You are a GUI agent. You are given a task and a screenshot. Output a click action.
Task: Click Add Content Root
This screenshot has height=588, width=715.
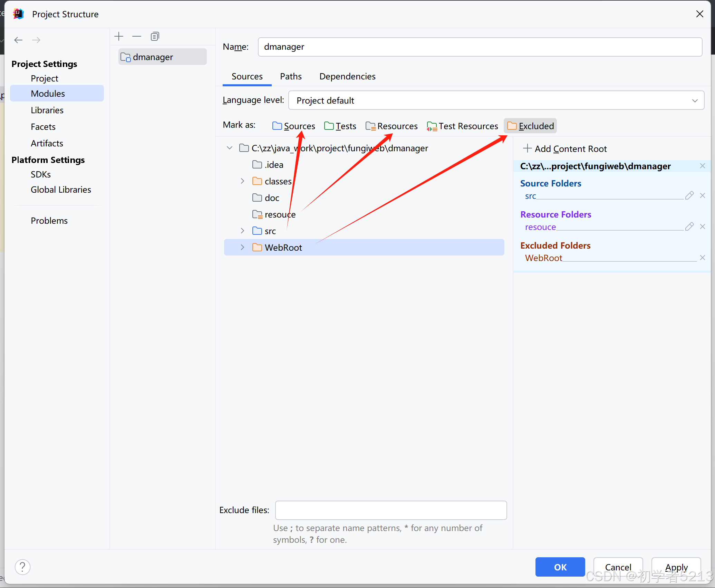tap(565, 149)
